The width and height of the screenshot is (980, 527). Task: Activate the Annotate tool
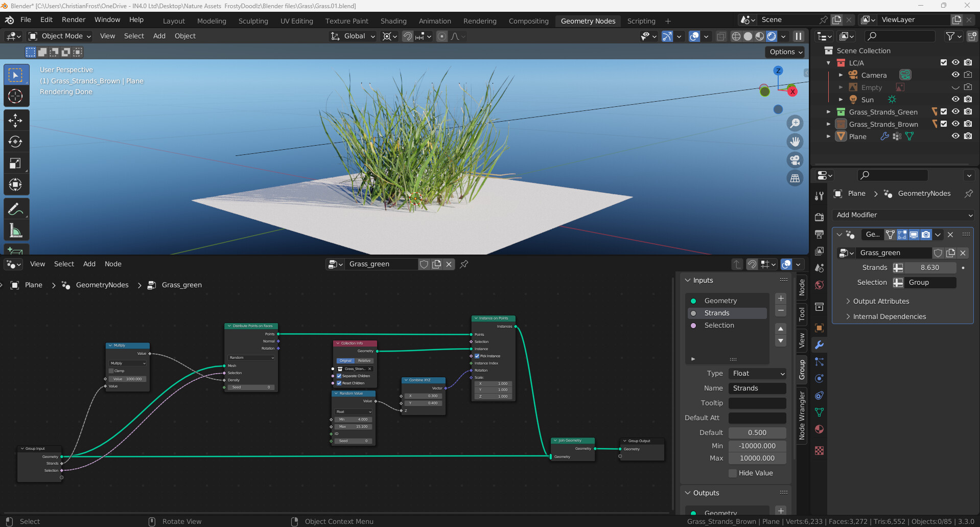pos(16,209)
